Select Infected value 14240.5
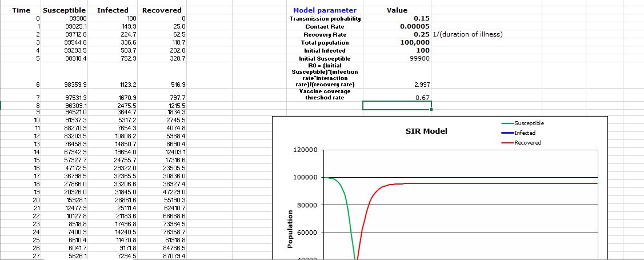This screenshot has width=644, height=260. [113, 231]
